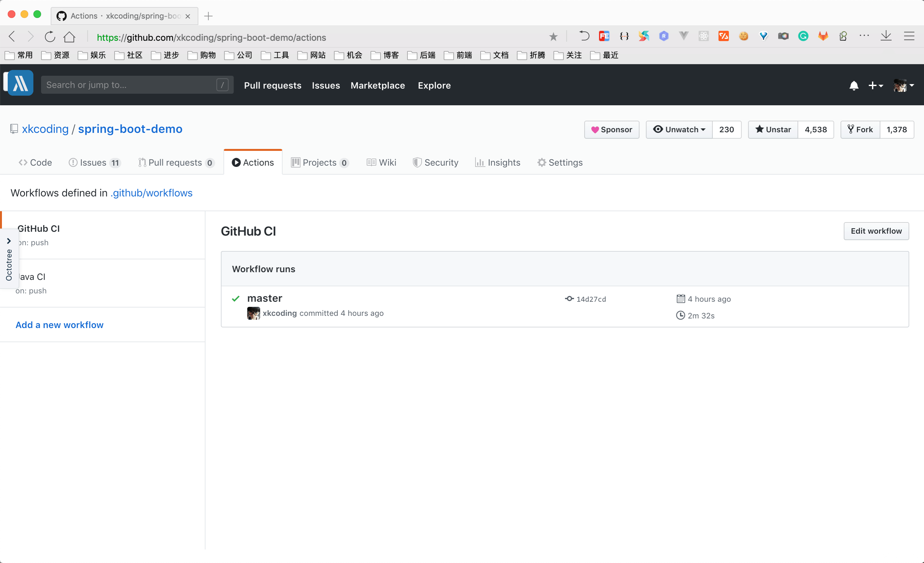
Task: Toggle the bookmark star in address bar
Action: click(x=553, y=36)
